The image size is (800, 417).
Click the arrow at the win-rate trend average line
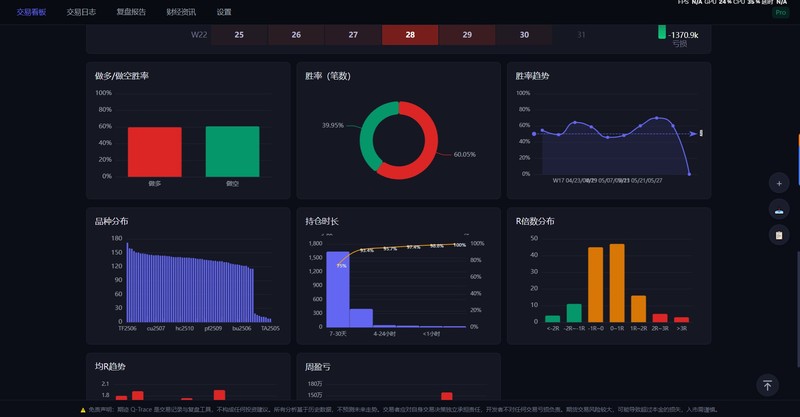click(693, 134)
